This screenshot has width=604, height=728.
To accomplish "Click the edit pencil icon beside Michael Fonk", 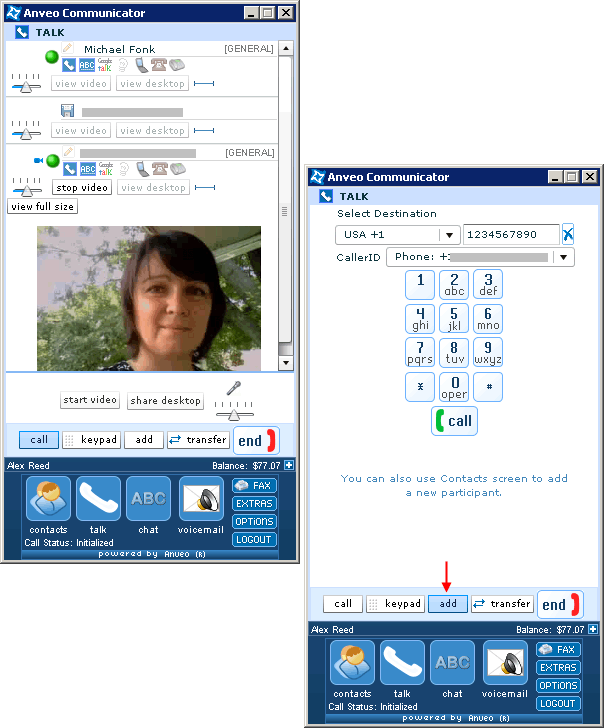I will (68, 47).
